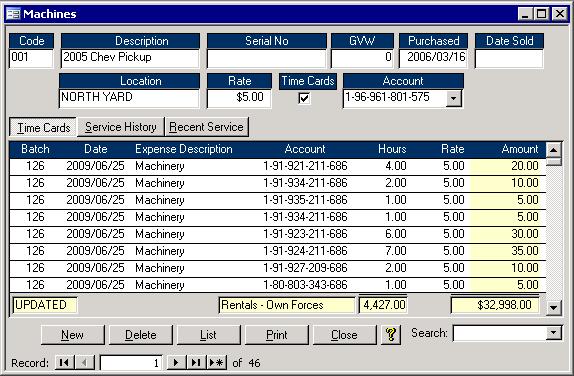Click the Machines form icon in title bar
574x376 pixels.
14,14
